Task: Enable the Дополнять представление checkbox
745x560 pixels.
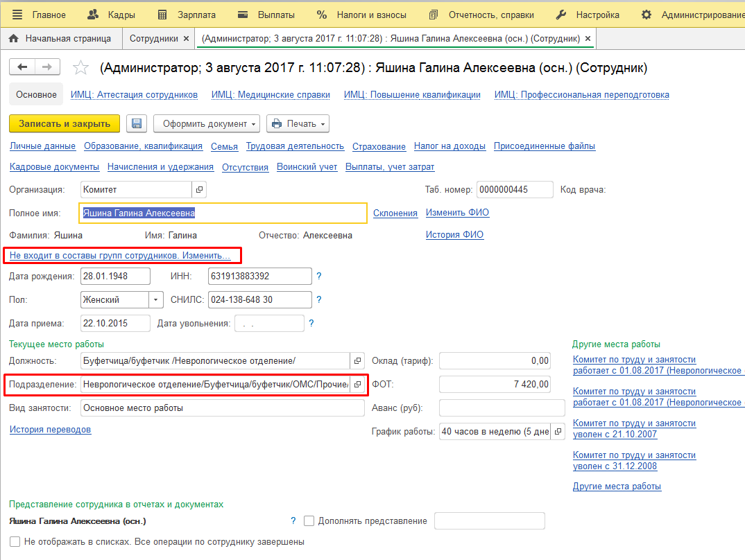Action: (x=309, y=520)
